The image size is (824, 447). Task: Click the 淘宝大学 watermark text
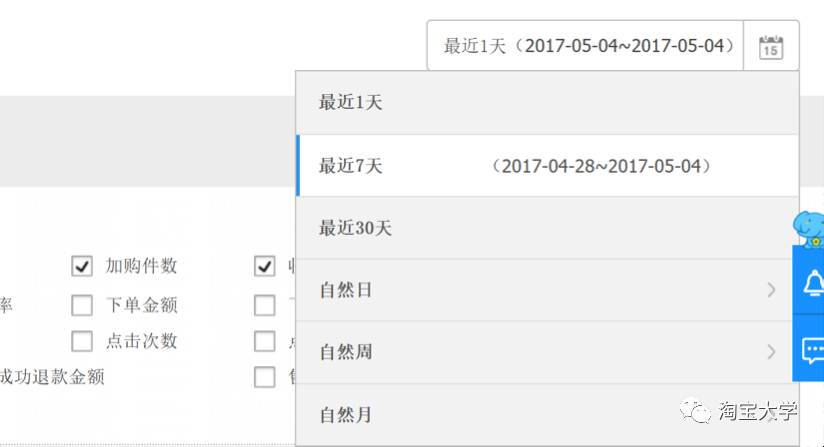click(758, 411)
